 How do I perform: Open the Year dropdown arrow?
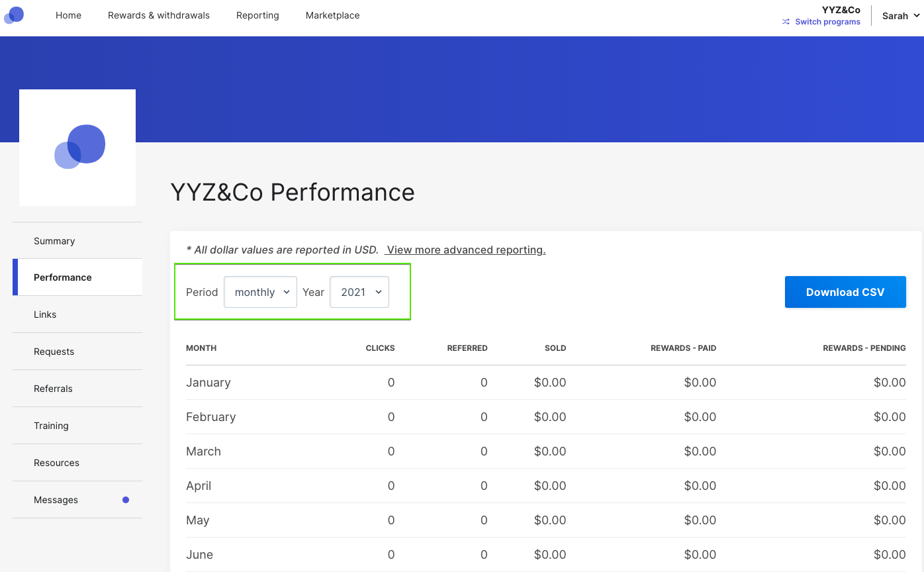pos(378,291)
